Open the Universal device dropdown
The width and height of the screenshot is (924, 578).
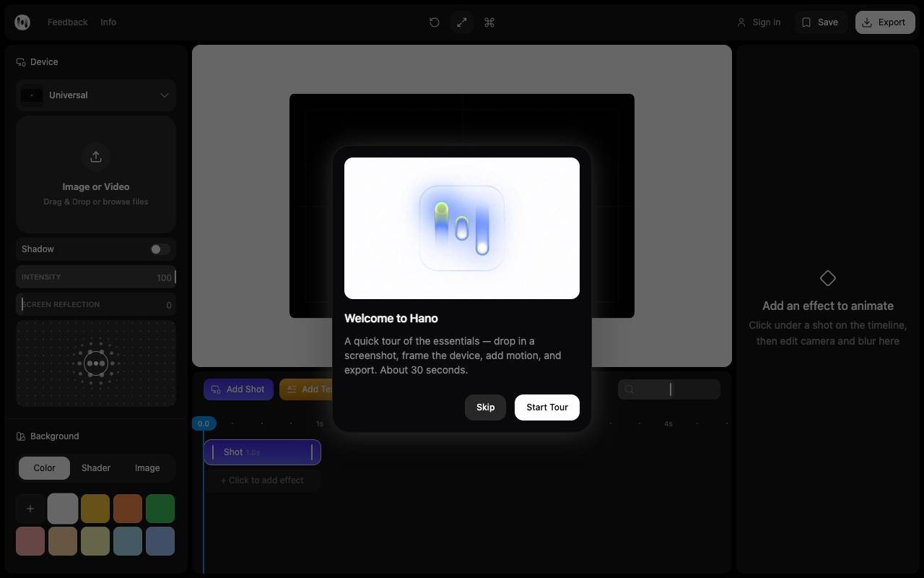tap(96, 95)
